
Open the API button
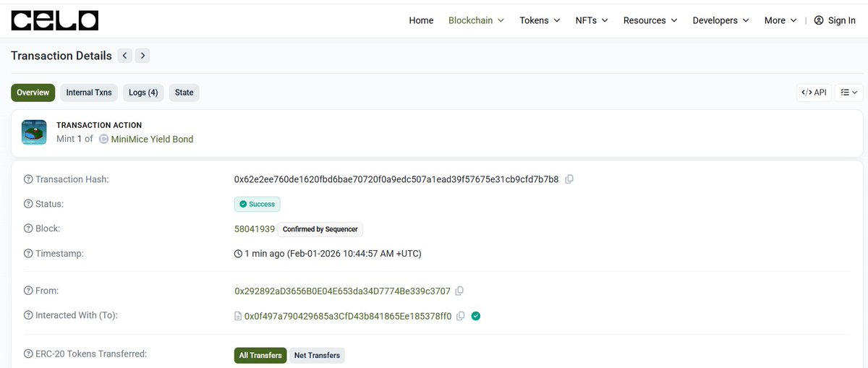click(814, 93)
